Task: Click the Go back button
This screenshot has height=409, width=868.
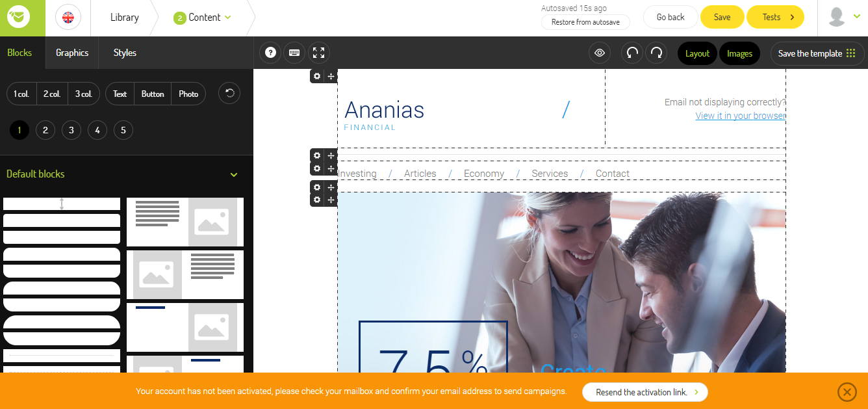Action: point(670,18)
